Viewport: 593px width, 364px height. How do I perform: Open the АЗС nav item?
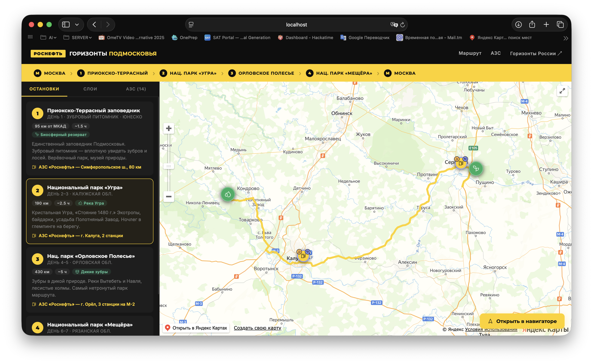click(x=496, y=53)
